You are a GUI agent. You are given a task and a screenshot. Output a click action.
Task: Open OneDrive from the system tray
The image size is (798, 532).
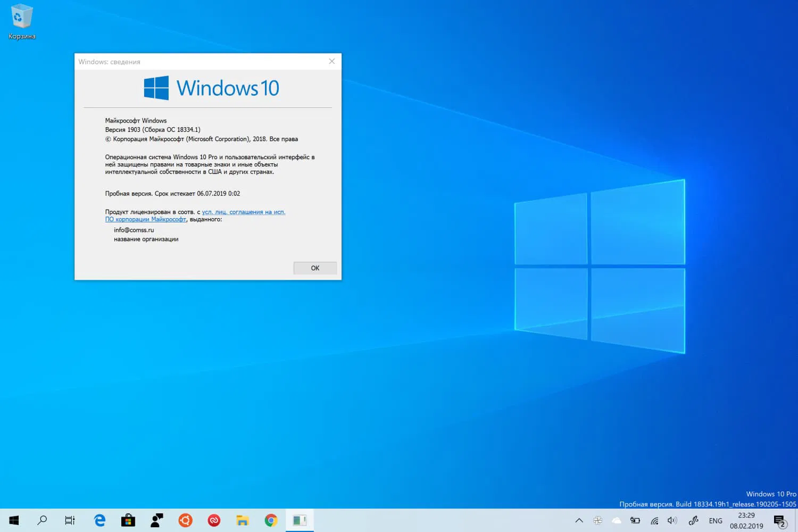[x=617, y=520]
